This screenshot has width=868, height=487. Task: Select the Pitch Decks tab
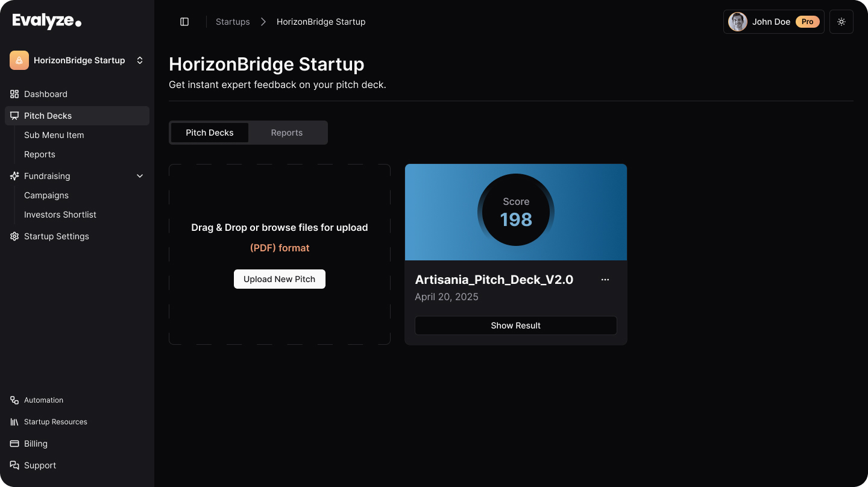209,133
